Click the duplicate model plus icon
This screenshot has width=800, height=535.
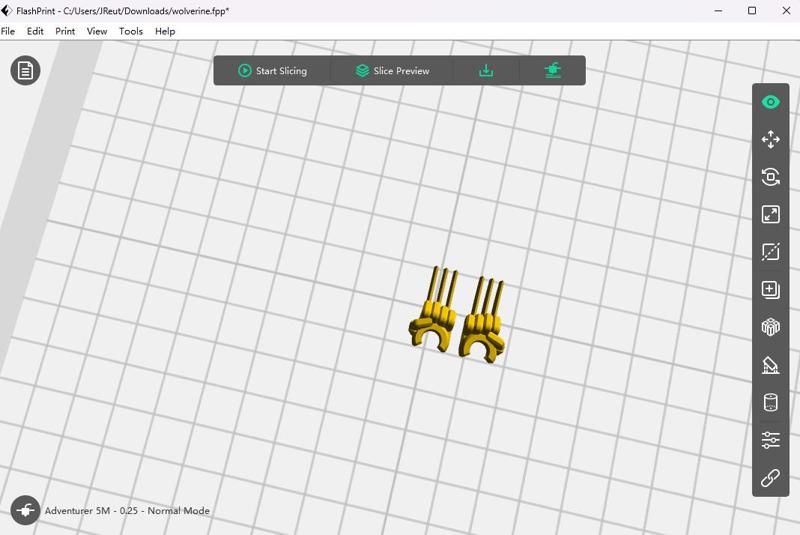[770, 289]
